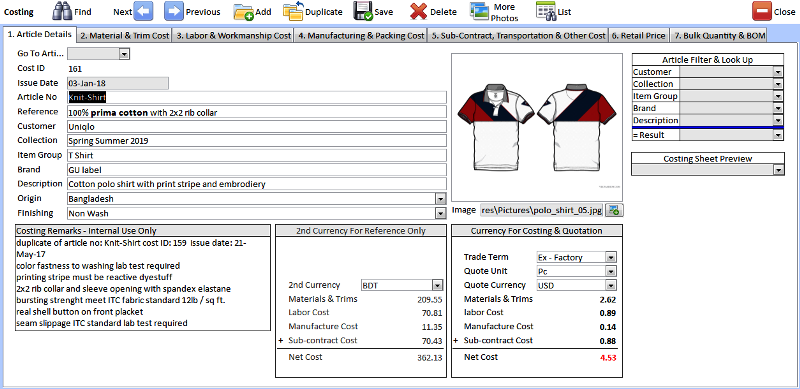
Task: Click the Description text field
Action: pyautogui.click(x=257, y=184)
